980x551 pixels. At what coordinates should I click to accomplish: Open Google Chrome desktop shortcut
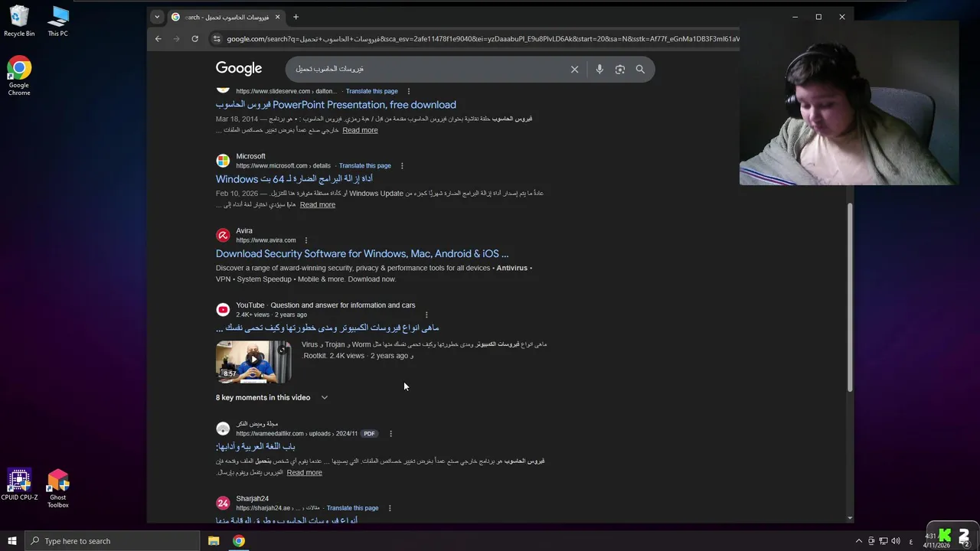[19, 77]
